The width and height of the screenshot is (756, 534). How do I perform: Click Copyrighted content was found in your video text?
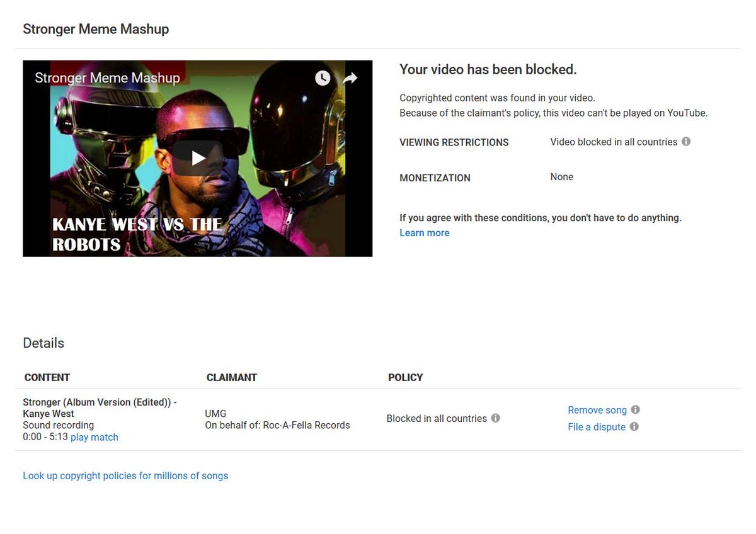pyautogui.click(x=497, y=98)
